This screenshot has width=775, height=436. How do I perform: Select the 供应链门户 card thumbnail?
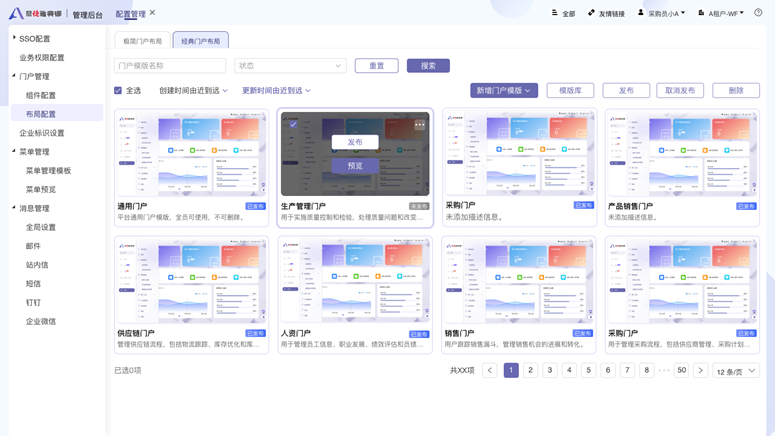pos(191,281)
